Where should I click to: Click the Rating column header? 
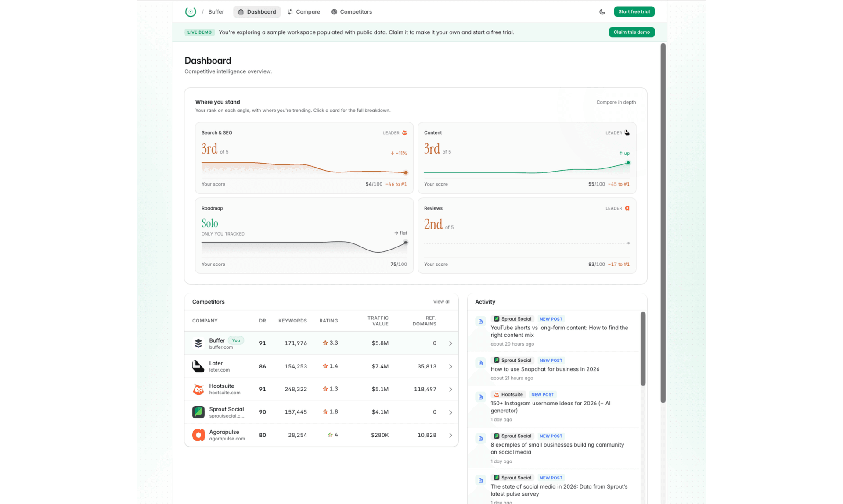[x=328, y=321]
